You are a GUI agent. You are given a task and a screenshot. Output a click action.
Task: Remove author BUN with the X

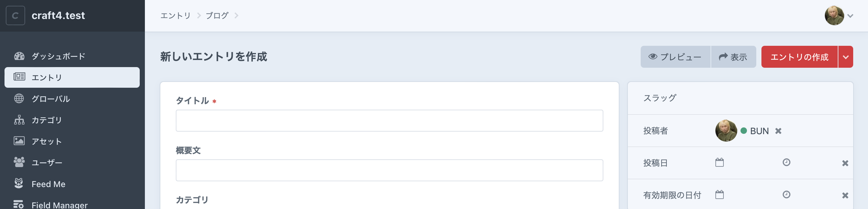click(778, 131)
